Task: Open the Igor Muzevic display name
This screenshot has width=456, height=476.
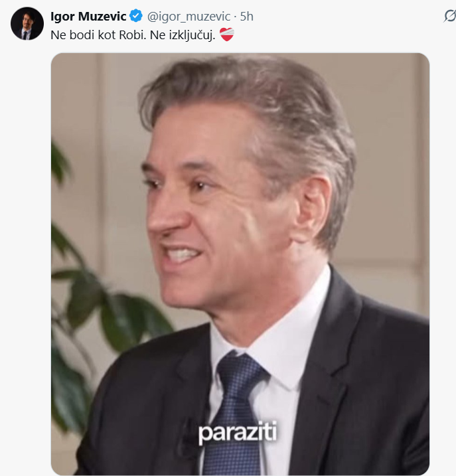Action: (x=88, y=17)
